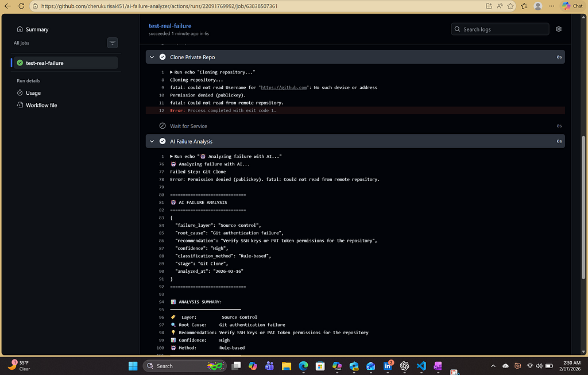Expand Run echo Analyzing failure with AI triangle
Image resolution: width=588 pixels, height=375 pixels.
[x=171, y=156]
